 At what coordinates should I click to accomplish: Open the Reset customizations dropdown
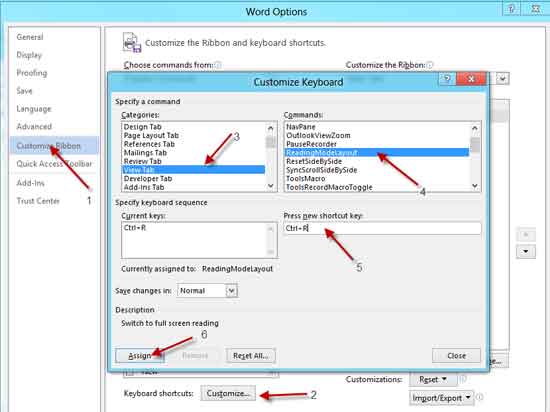pos(433,379)
